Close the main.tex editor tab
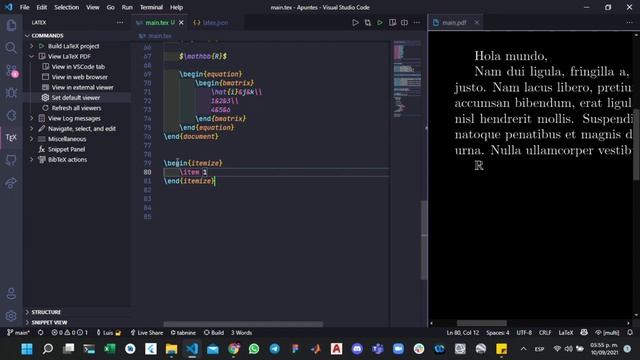Screen dimensions: 640x360 pyautogui.click(x=181, y=22)
